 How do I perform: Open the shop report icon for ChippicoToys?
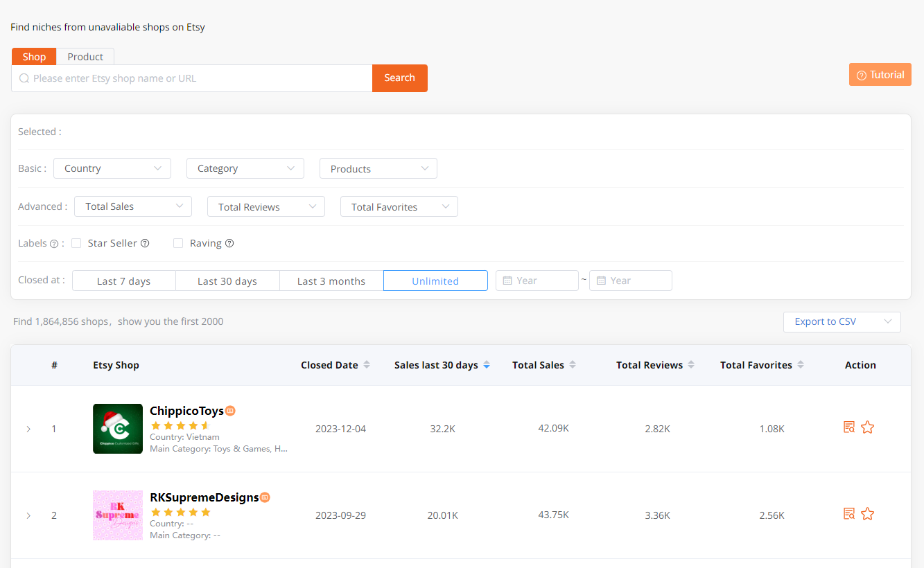point(849,427)
